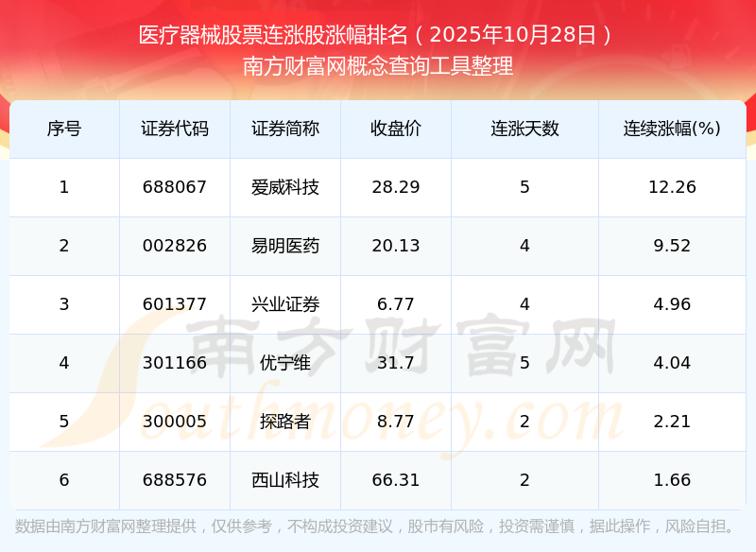Image resolution: width=756 pixels, height=552 pixels.
Task: Click the rank number cell for 兴业证券
Action: [64, 304]
